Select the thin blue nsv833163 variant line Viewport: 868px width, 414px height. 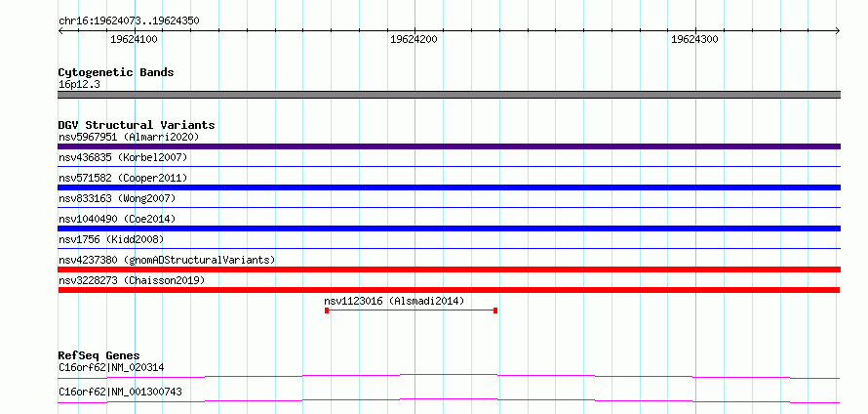(x=449, y=207)
